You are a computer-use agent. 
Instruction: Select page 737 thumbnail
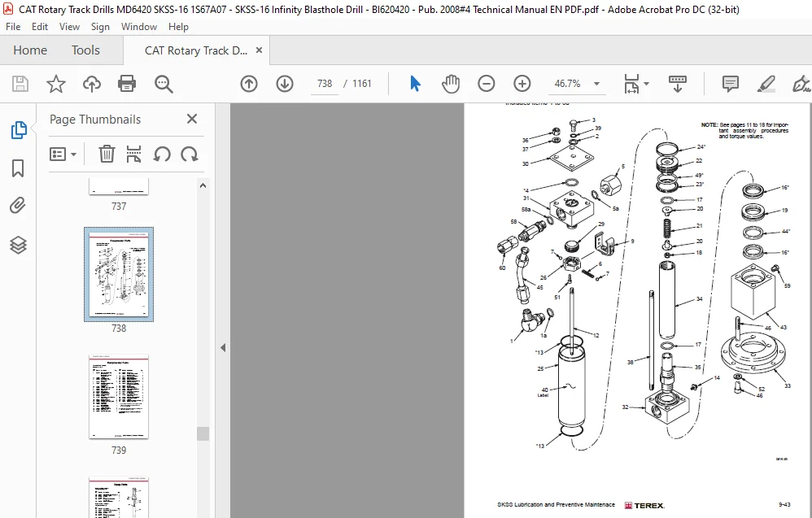119,186
